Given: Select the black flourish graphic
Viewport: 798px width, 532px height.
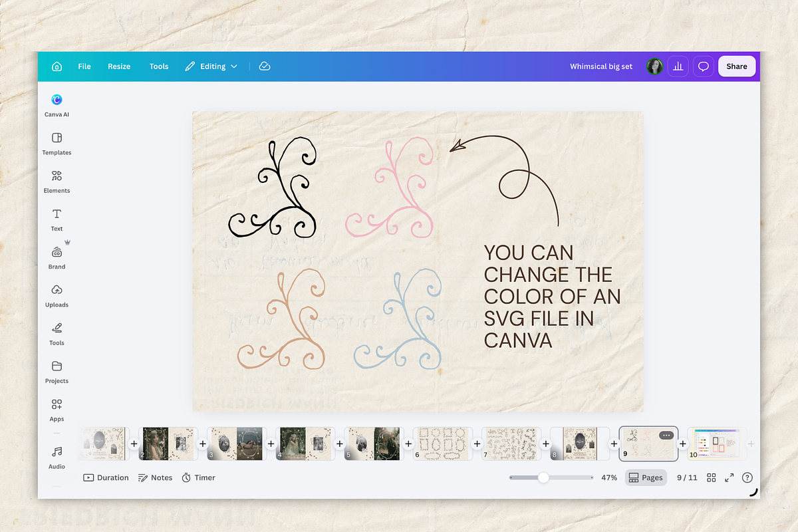Looking at the screenshot, I should point(272,186).
